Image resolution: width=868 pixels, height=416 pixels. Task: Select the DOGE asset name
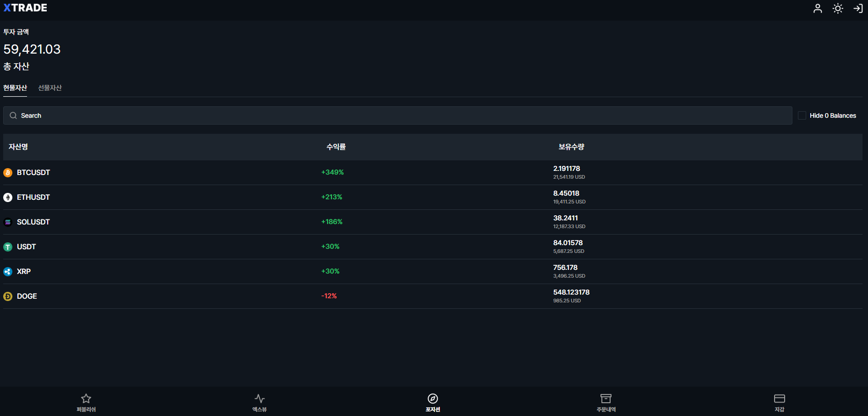click(27, 296)
